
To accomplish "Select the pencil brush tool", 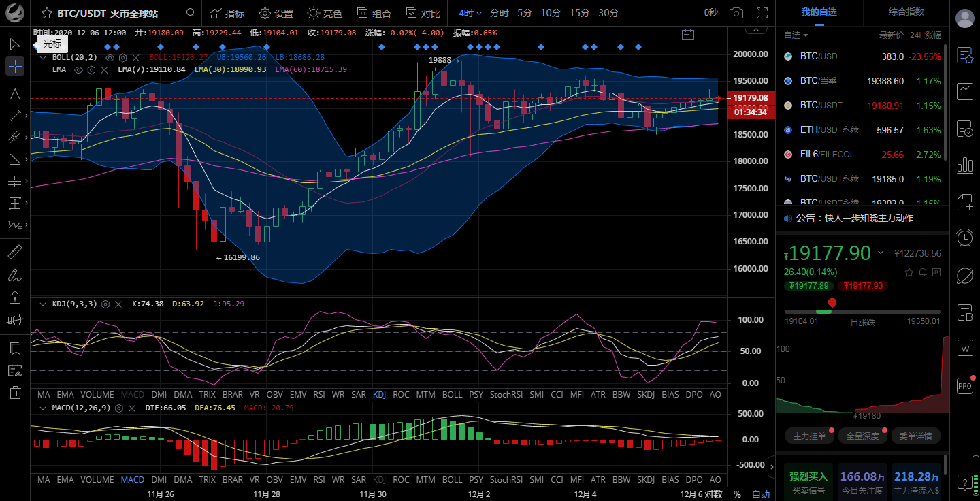I will pyautogui.click(x=14, y=275).
